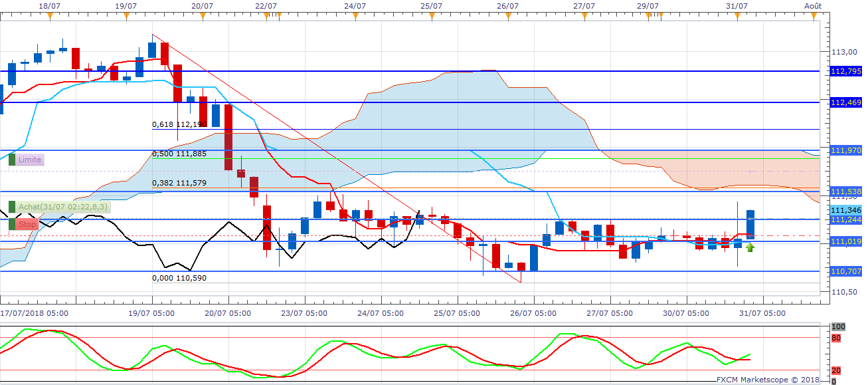This screenshot has height=385, width=868.
Task: Click the 110,707 price level label
Action: coord(845,271)
